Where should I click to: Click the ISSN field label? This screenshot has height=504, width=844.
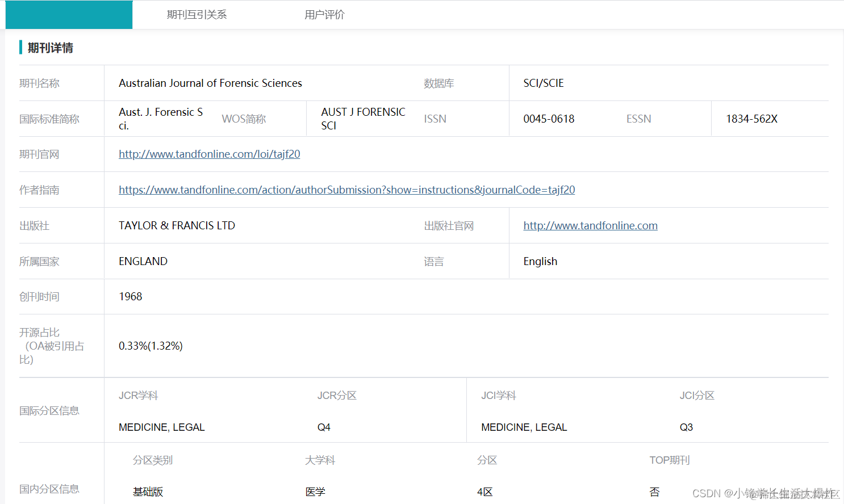tap(435, 119)
